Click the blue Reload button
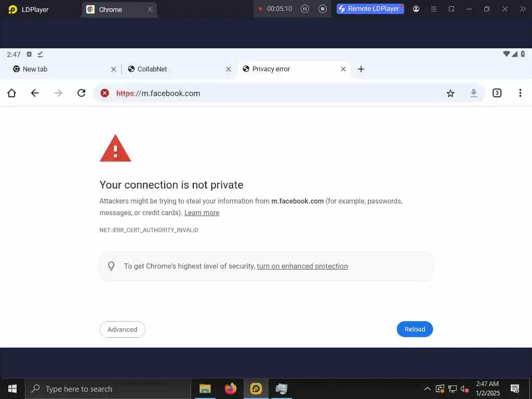532x399 pixels. [415, 329]
